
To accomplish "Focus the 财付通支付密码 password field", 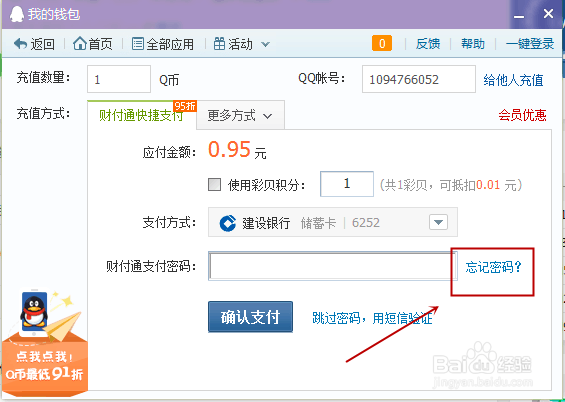I will (x=333, y=266).
